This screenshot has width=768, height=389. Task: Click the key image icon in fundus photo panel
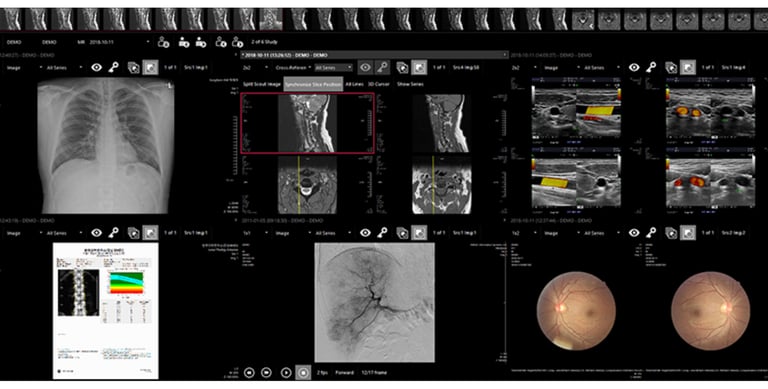(651, 233)
